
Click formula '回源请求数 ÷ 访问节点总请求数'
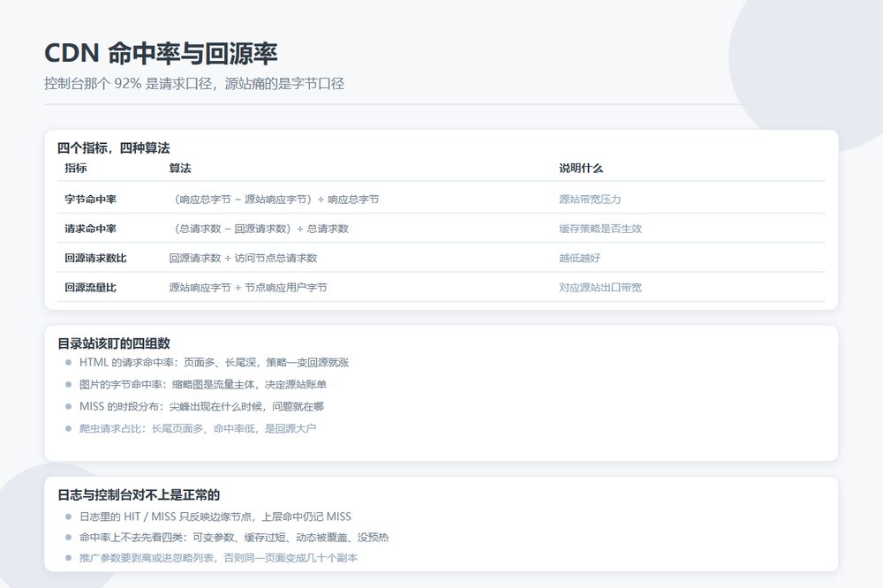(x=244, y=258)
